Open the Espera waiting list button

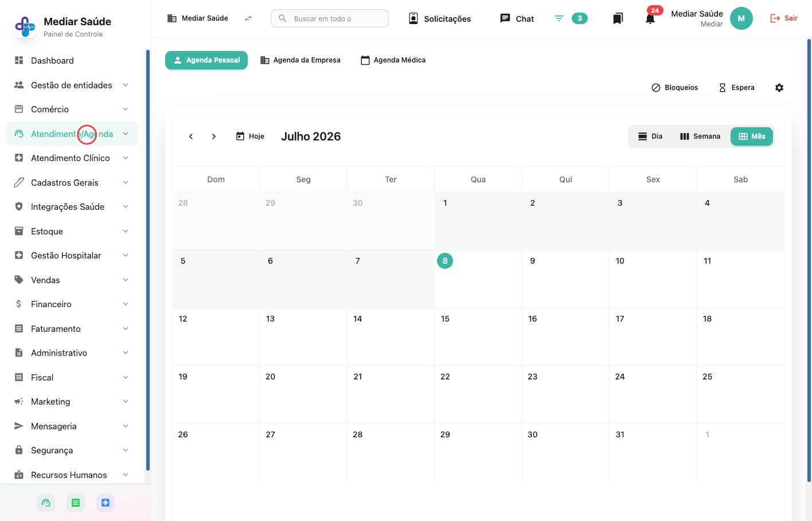click(737, 88)
